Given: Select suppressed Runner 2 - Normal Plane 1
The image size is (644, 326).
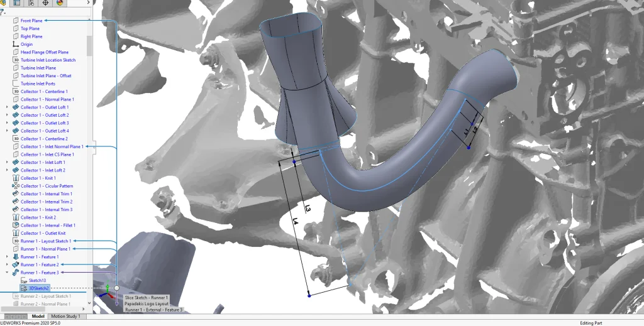Looking at the screenshot, I should coord(45,304).
